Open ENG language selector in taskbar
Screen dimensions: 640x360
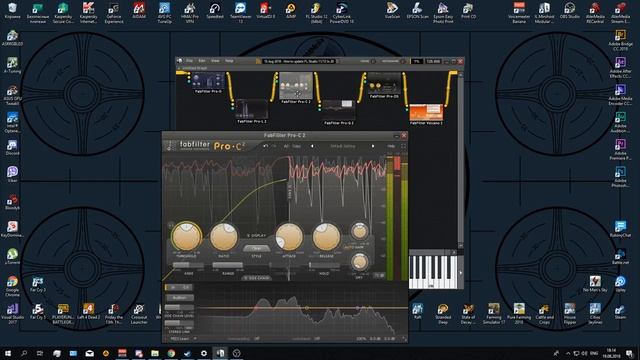pos(594,353)
